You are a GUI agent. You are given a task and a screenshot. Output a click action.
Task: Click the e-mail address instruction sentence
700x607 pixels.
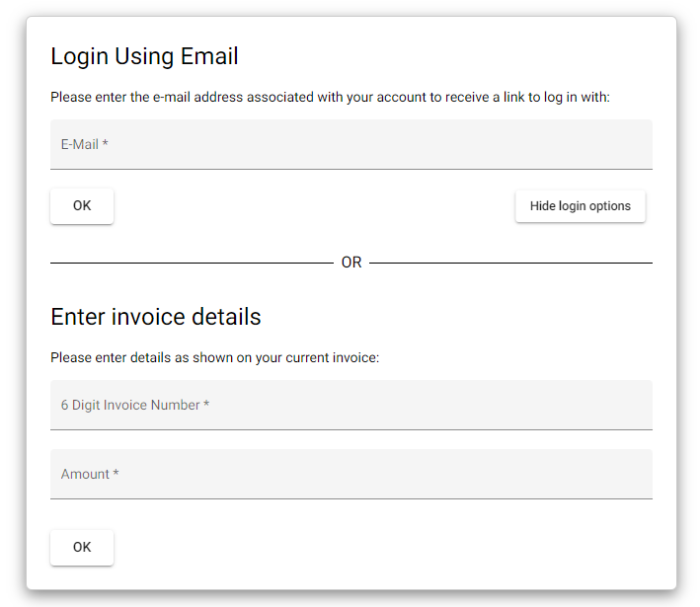coord(331,98)
